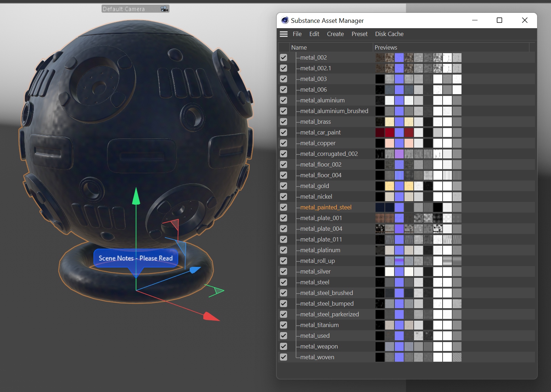Screen dimensions: 551x392
Task: Minimize the Substance Asset Manager window
Action: [x=475, y=20]
